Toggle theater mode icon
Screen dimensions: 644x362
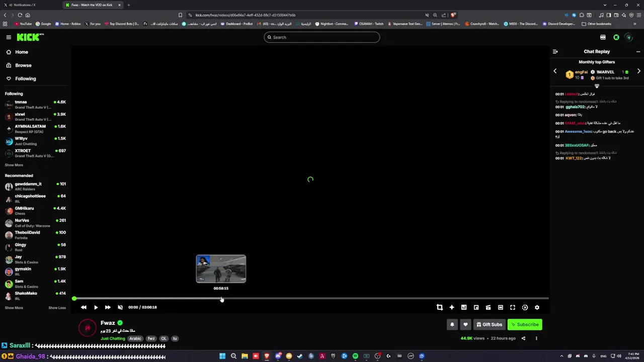(501, 307)
